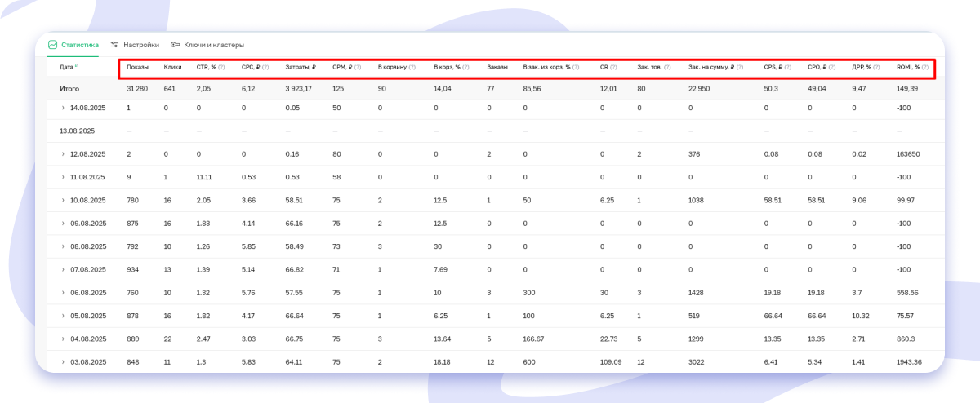This screenshot has height=403, width=980.
Task: Click the question icon beside ROMI, %
Action: [x=925, y=67]
